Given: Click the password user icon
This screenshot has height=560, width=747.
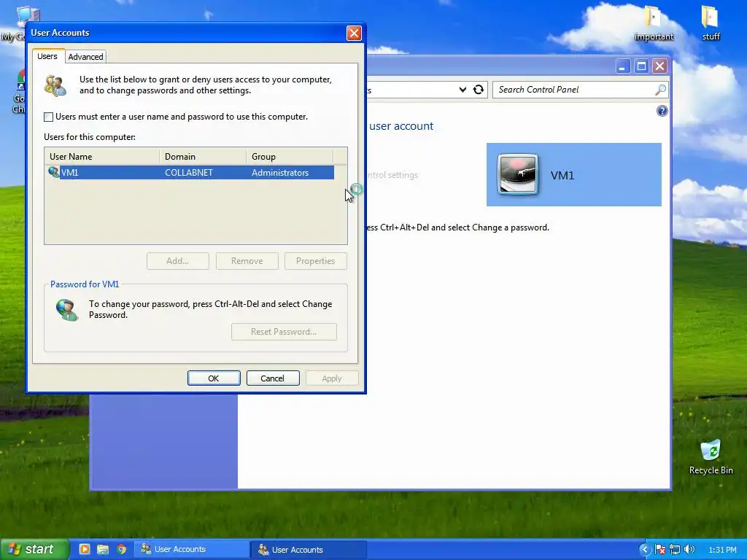Looking at the screenshot, I should coord(66,310).
